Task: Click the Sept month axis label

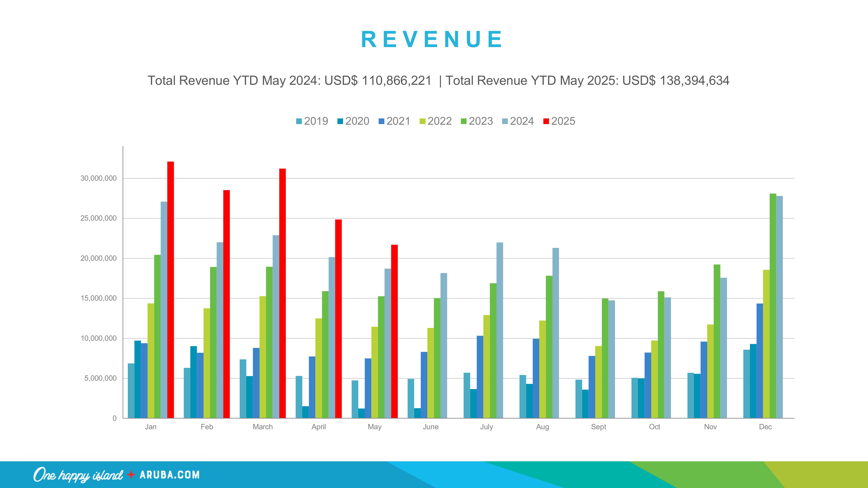Action: click(x=598, y=427)
